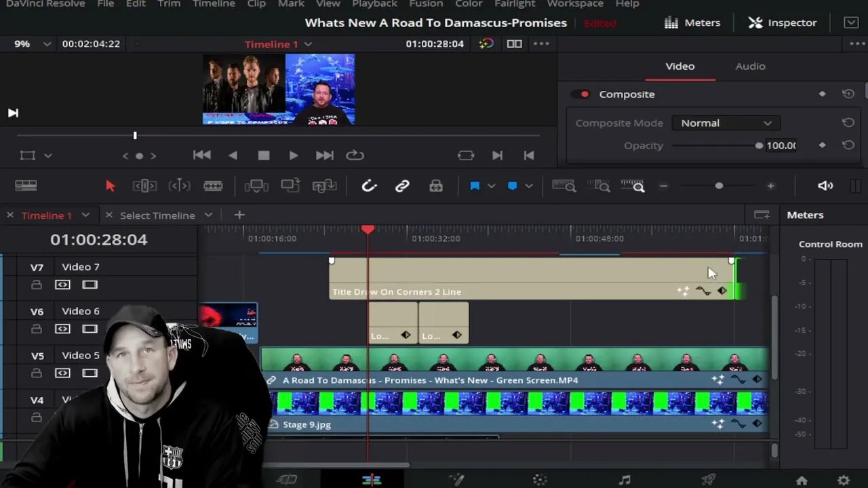Disable Video 7 track with its enable icon
Screen dimensions: 868x488
[x=90, y=285]
